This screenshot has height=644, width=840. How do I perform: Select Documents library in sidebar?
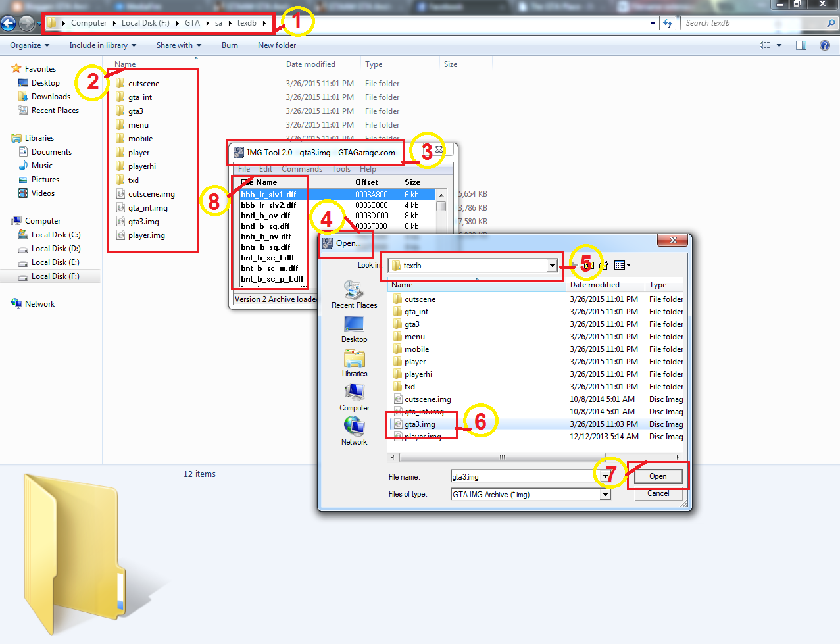[x=51, y=152]
